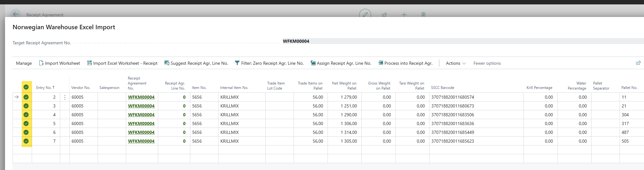Click Assign Receipt Agr. Line No.

pyautogui.click(x=341, y=63)
